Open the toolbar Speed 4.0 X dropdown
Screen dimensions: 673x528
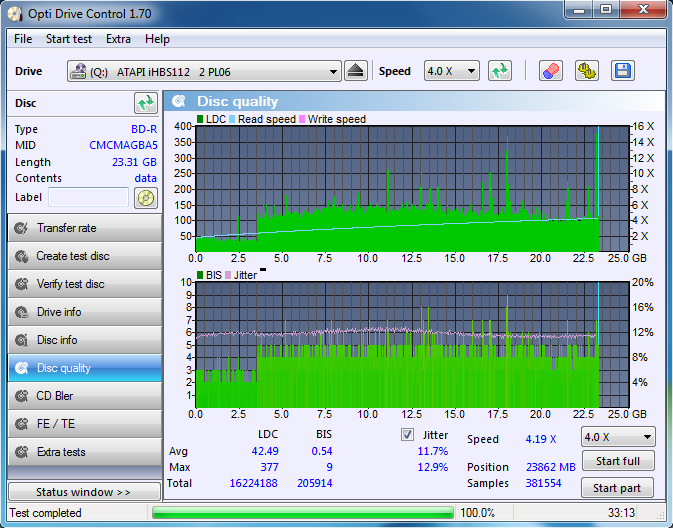pos(452,71)
